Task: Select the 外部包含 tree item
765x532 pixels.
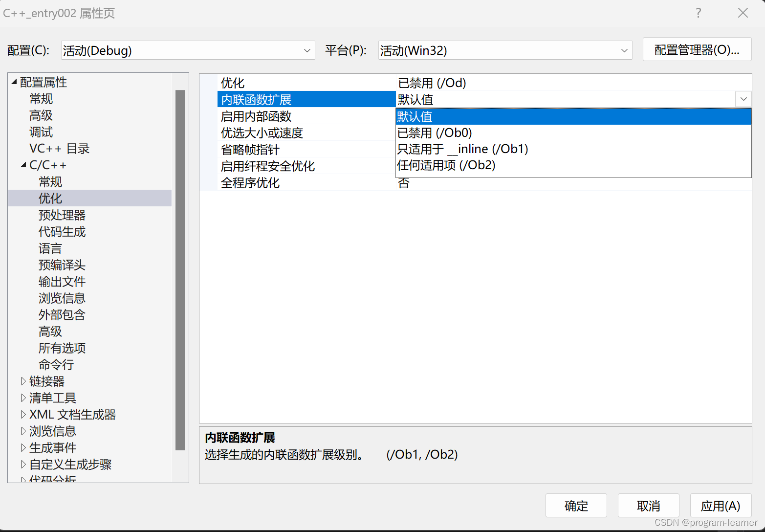Action: [x=62, y=315]
